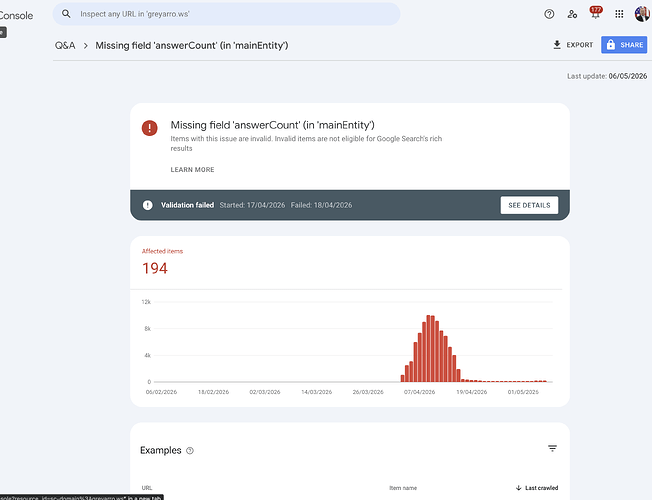Click the breadcrumb chevron separator
This screenshot has height=500, width=652.
pyautogui.click(x=86, y=45)
